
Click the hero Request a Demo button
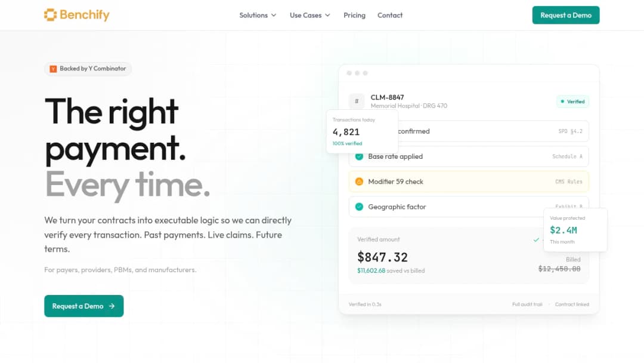click(84, 306)
